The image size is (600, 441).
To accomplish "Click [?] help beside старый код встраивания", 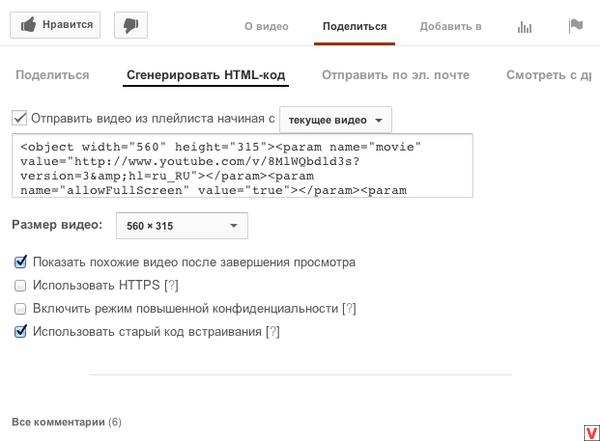I will pos(273,332).
